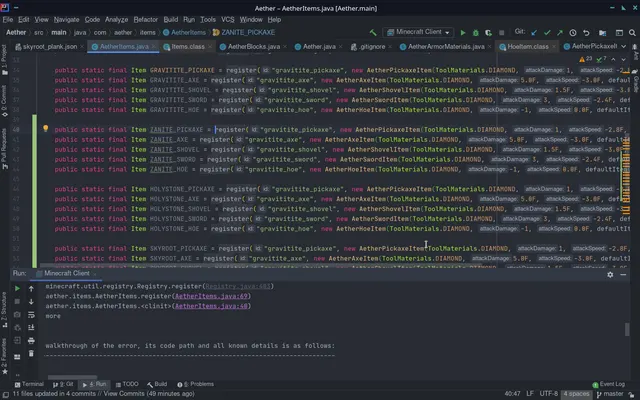Clear all console output with the trash icon
The width and height of the screenshot is (640, 400).
(31, 353)
